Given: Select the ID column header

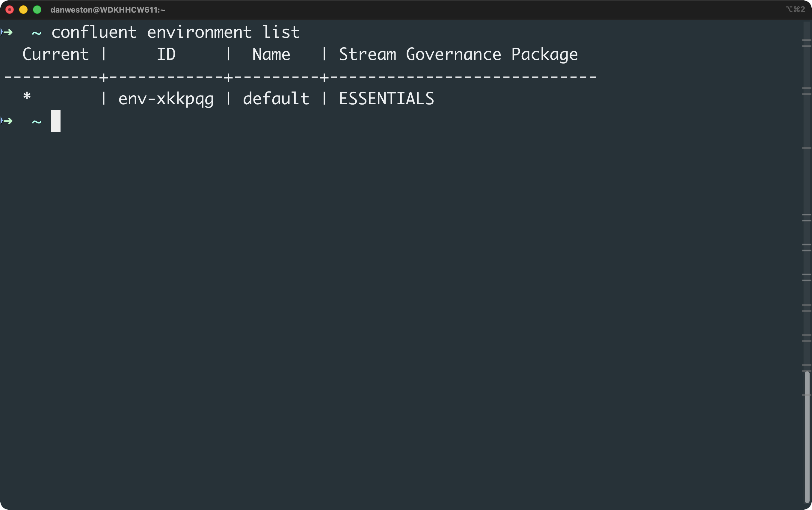Looking at the screenshot, I should (x=167, y=54).
